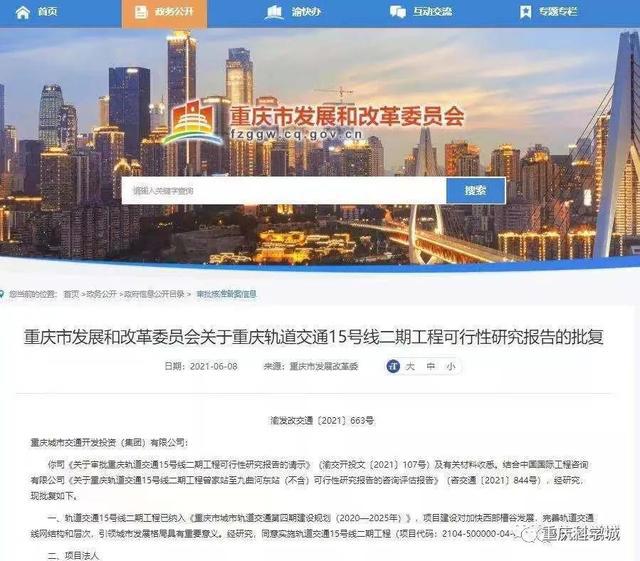Set the font size to 中

(431, 366)
